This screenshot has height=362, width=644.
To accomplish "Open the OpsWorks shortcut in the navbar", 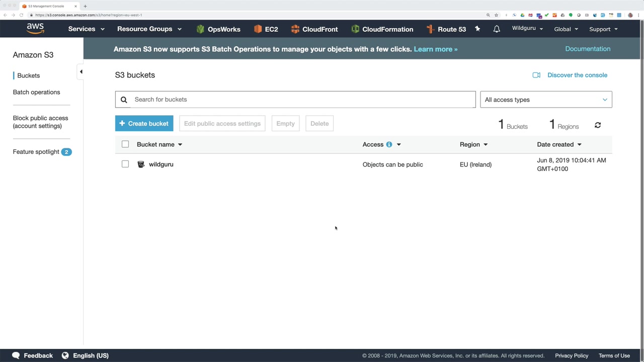I will tap(218, 29).
